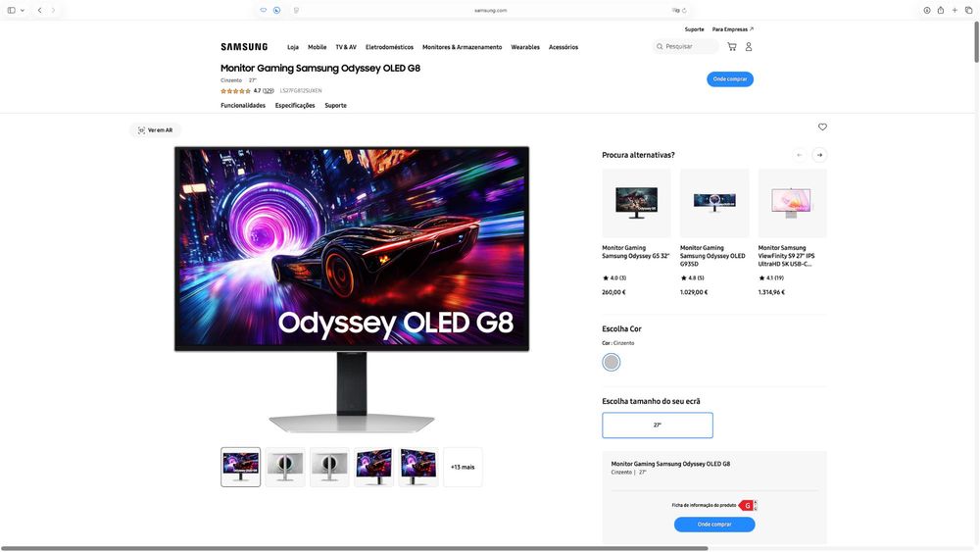This screenshot has height=552, width=980.
Task: Open the 329 reviews count link
Action: 269,90
